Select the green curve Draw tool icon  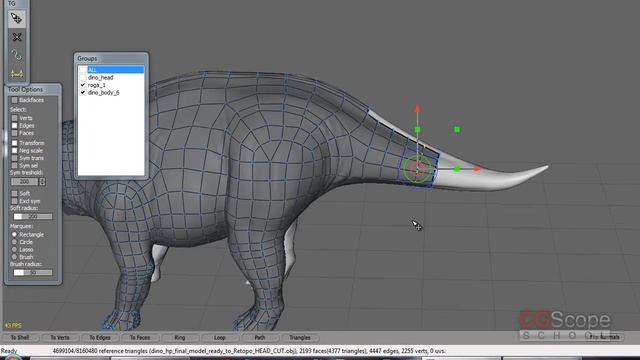(17, 55)
